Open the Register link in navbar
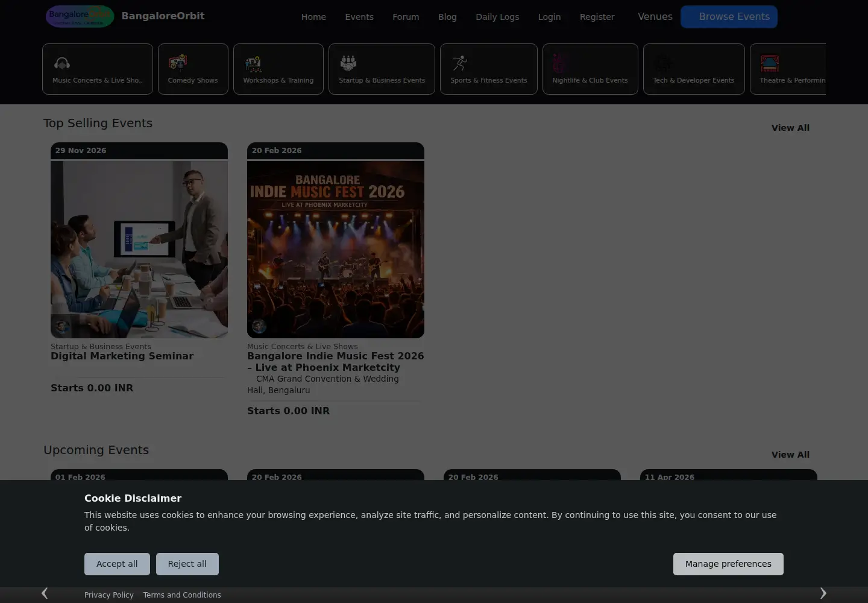 pyautogui.click(x=597, y=17)
